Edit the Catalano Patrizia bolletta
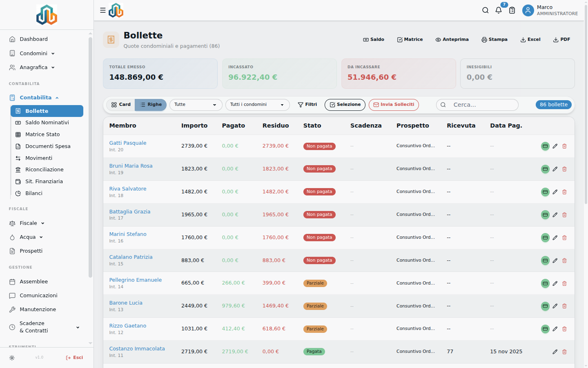 (555, 260)
